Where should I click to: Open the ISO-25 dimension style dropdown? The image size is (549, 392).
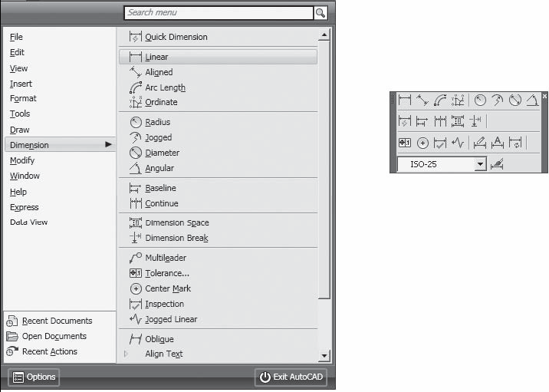(x=442, y=164)
